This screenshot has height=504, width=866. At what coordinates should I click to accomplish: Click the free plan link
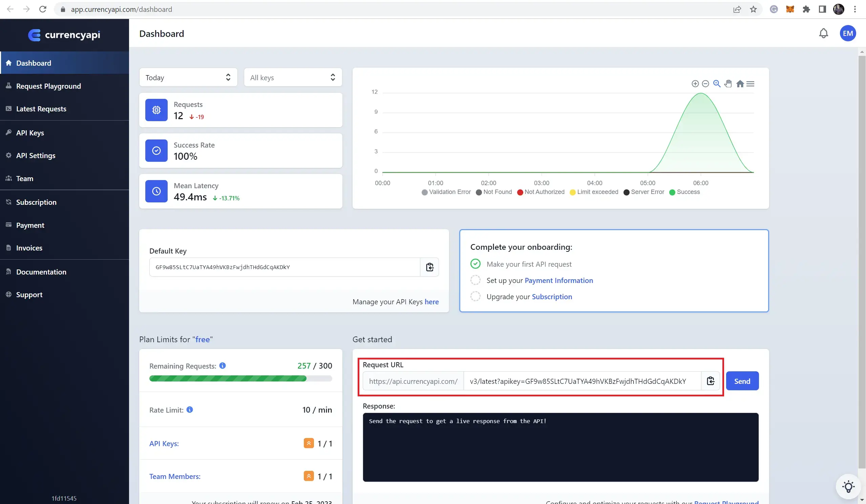pyautogui.click(x=203, y=339)
